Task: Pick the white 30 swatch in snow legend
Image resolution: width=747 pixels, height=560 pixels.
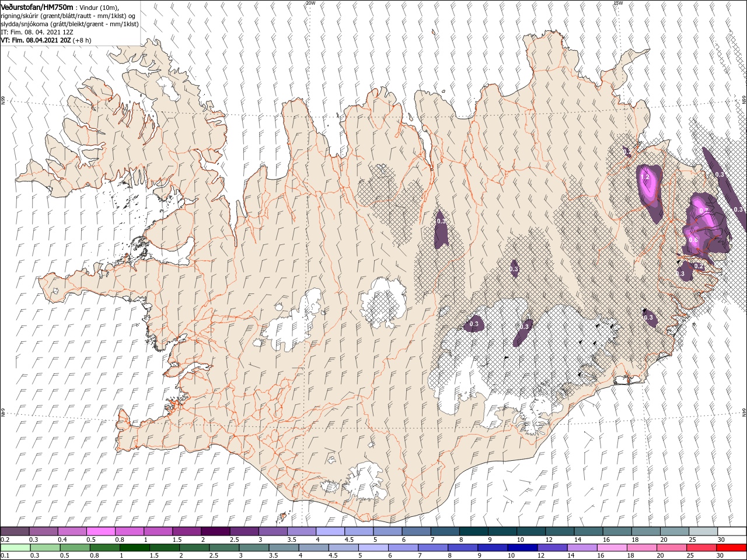Action: [x=732, y=531]
